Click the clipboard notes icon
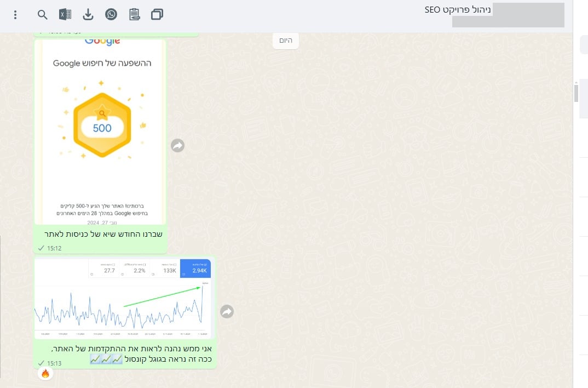 click(x=134, y=15)
